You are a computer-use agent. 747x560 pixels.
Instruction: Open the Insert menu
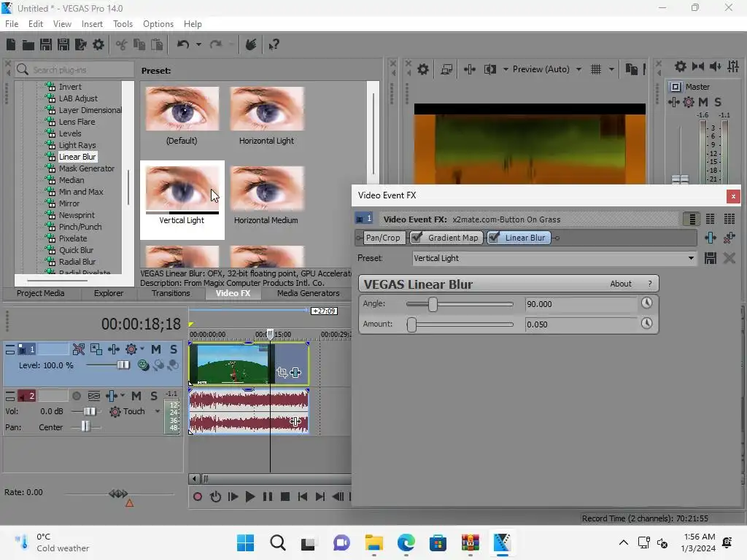point(92,24)
